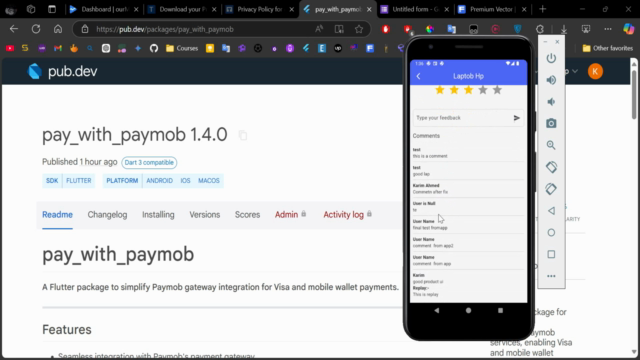Open Copilot icon in browser toolbar
Screen dimensions: 640x360
(x=629, y=29)
